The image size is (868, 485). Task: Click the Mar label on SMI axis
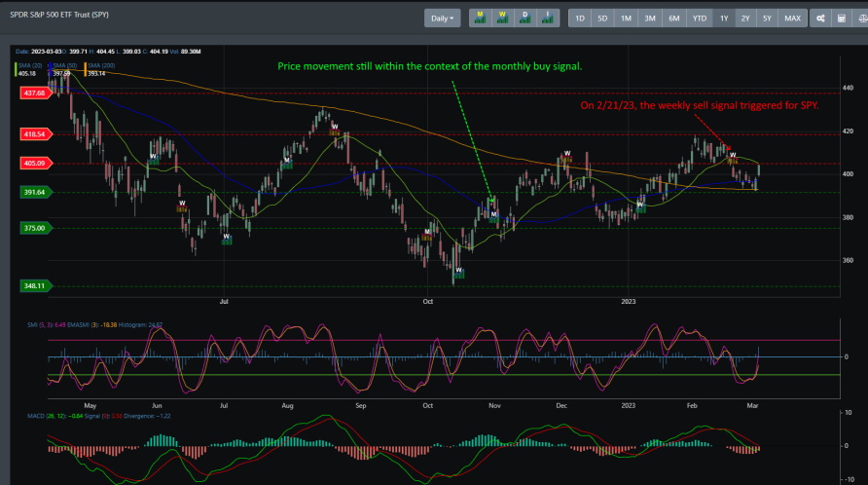(x=752, y=406)
